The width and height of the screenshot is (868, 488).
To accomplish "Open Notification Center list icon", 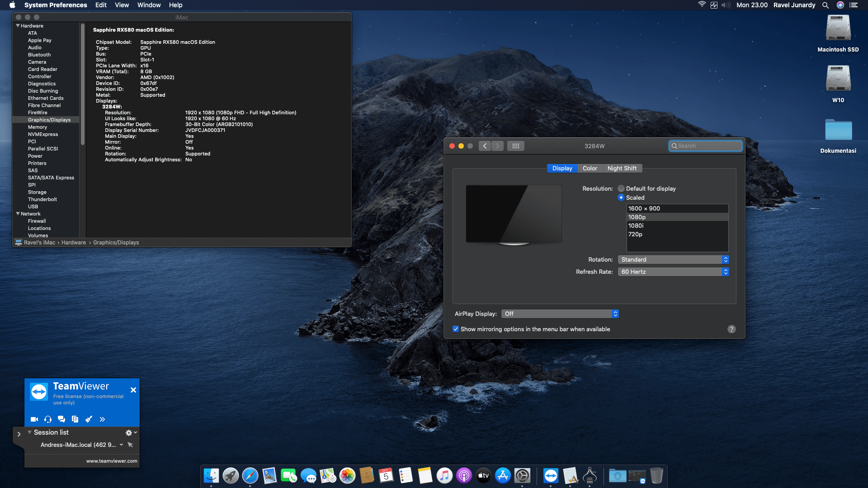I will [x=854, y=5].
